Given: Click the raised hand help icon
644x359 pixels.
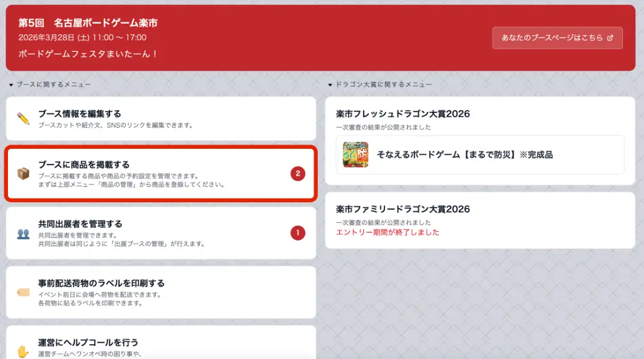Looking at the screenshot, I should 23,351.
